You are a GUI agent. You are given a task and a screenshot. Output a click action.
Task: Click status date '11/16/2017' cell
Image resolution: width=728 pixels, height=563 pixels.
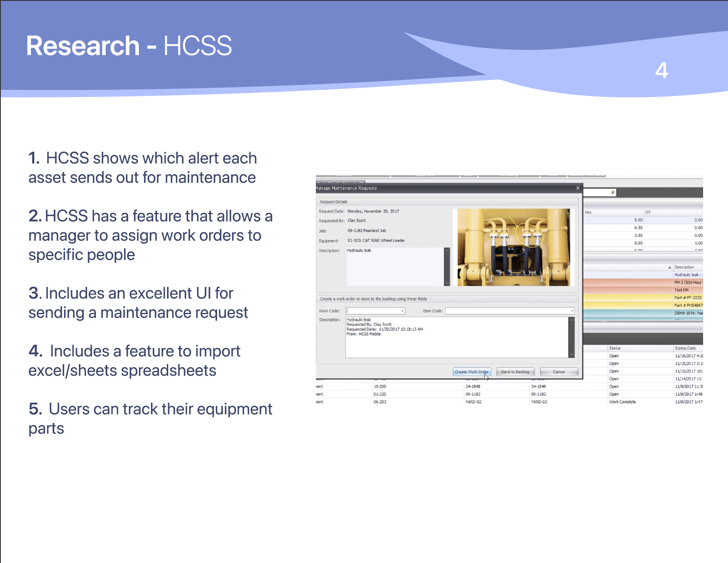click(x=688, y=356)
